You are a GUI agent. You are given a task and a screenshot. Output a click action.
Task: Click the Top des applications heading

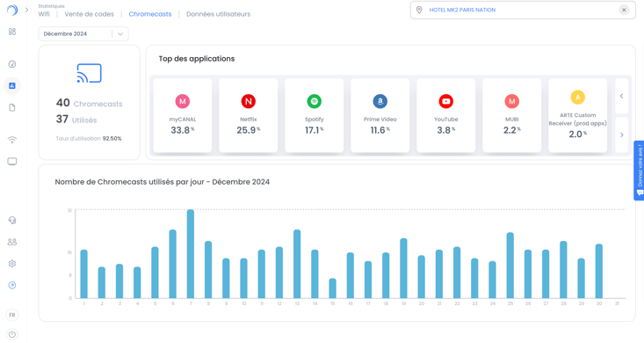tap(197, 59)
